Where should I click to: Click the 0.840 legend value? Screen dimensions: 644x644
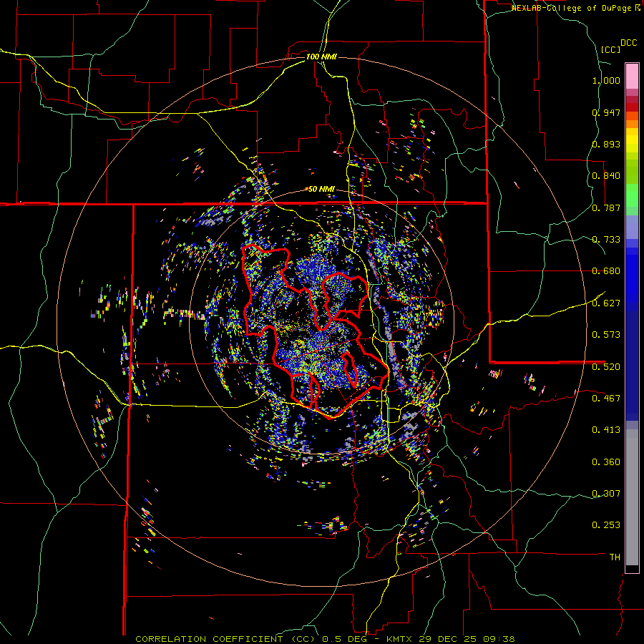point(606,176)
